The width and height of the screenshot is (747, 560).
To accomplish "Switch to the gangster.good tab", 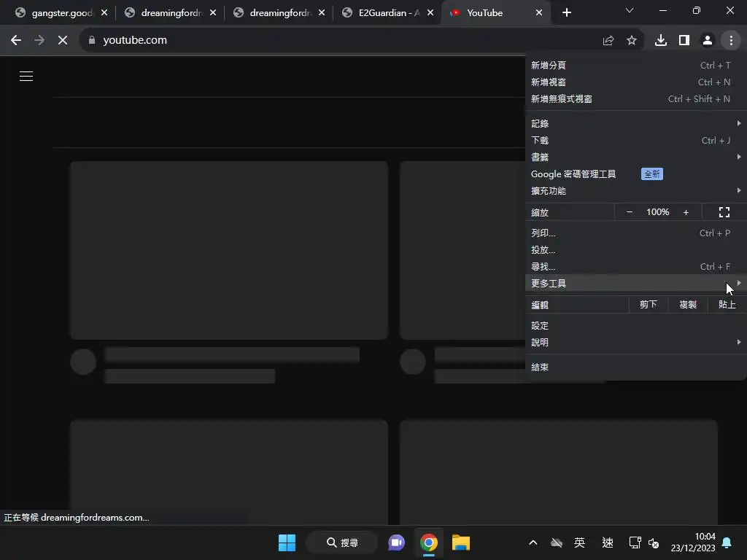I will coord(60,13).
